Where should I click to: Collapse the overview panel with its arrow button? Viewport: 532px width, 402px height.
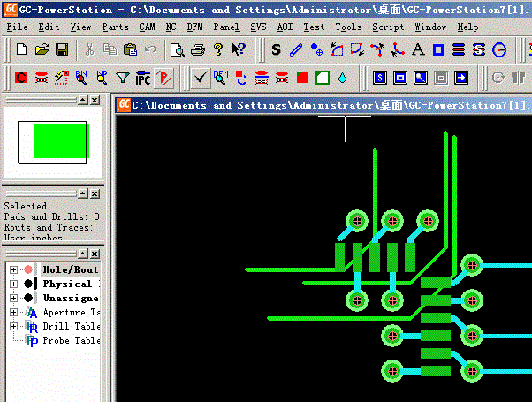point(82,101)
